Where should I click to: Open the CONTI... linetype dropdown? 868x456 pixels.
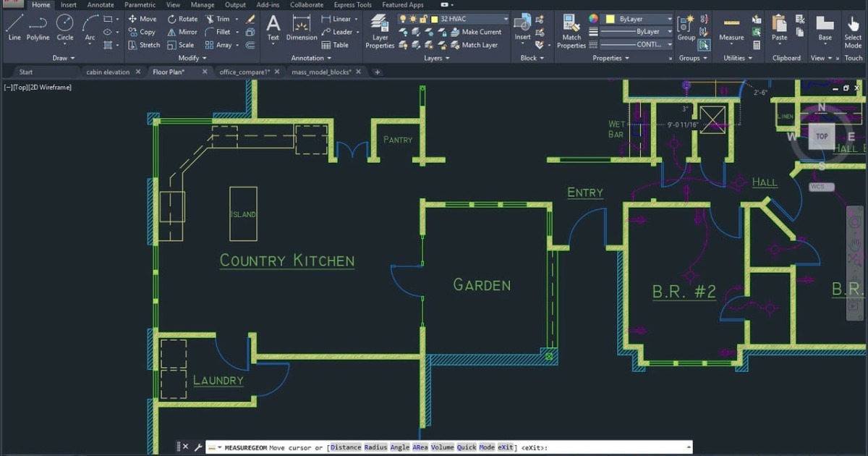pos(669,45)
